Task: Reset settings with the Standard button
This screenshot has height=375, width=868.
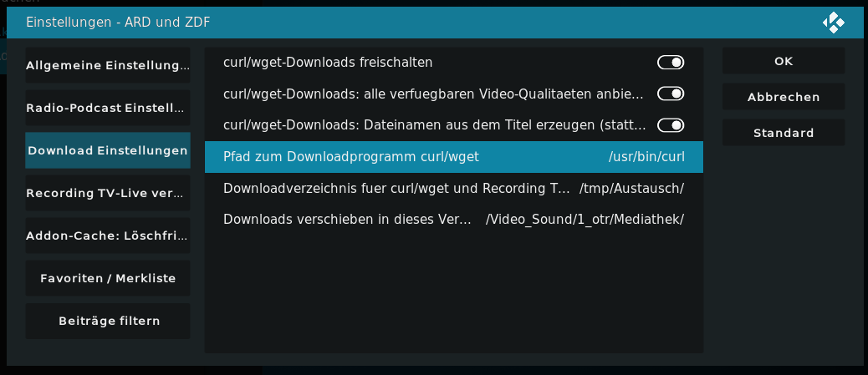Action: [x=784, y=133]
